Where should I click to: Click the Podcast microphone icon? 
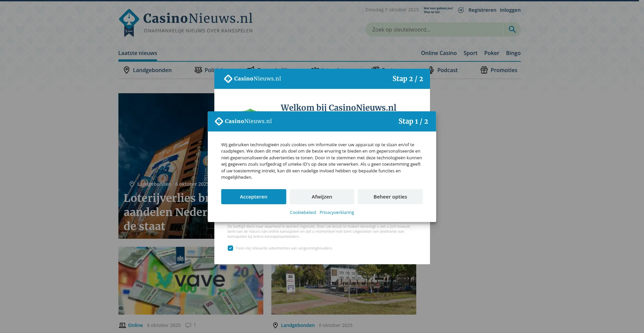click(431, 70)
